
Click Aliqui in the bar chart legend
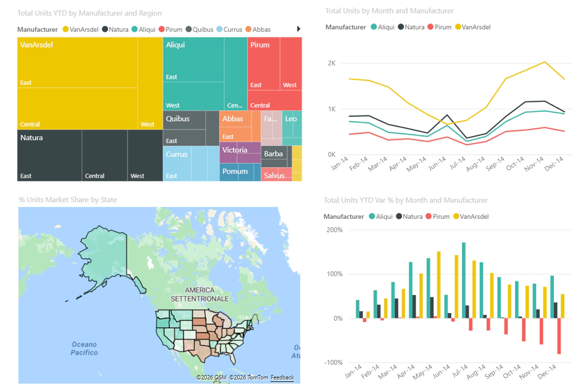coord(380,217)
